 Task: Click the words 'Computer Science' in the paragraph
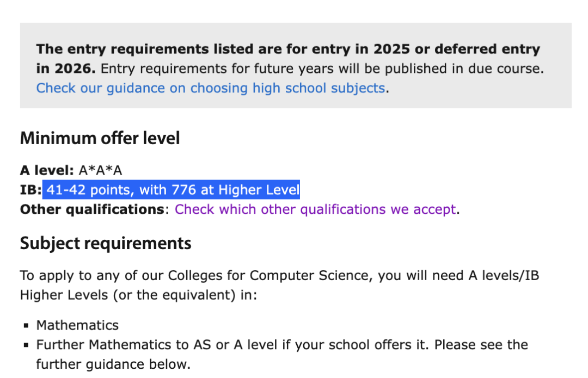[x=311, y=275]
